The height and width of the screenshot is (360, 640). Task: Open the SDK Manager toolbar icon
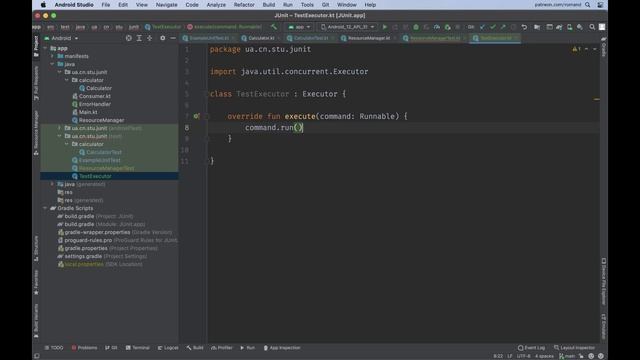580,27
